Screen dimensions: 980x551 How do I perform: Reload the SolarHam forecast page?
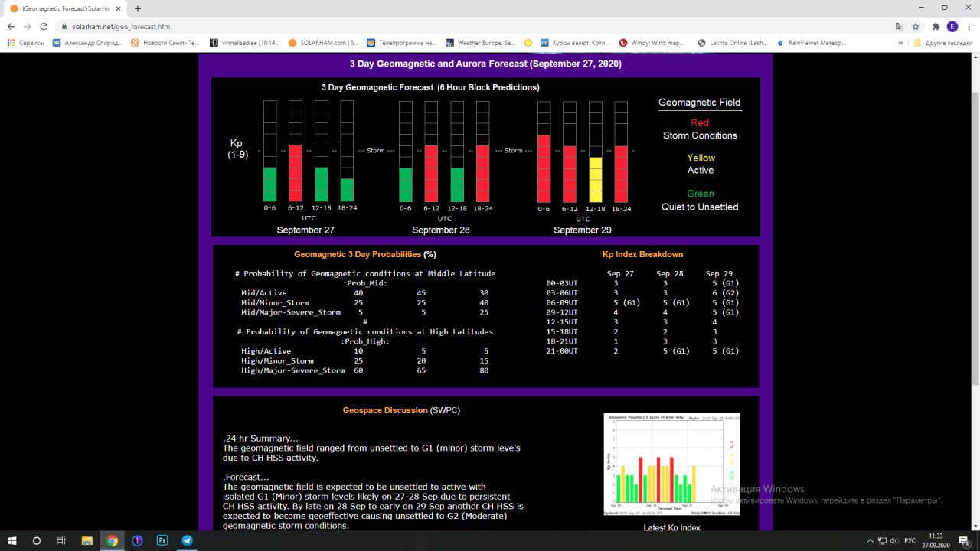tap(45, 26)
